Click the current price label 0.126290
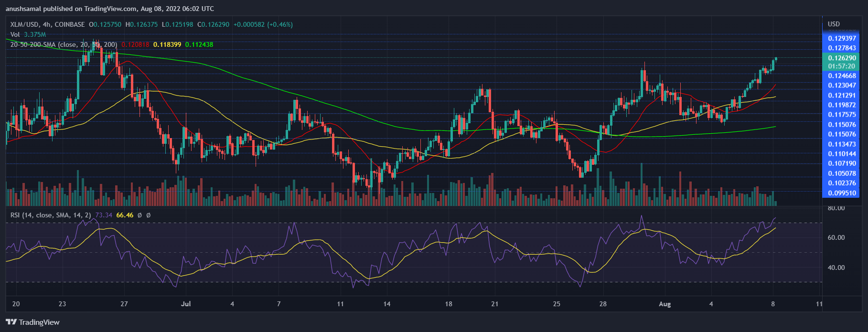 tap(842, 58)
